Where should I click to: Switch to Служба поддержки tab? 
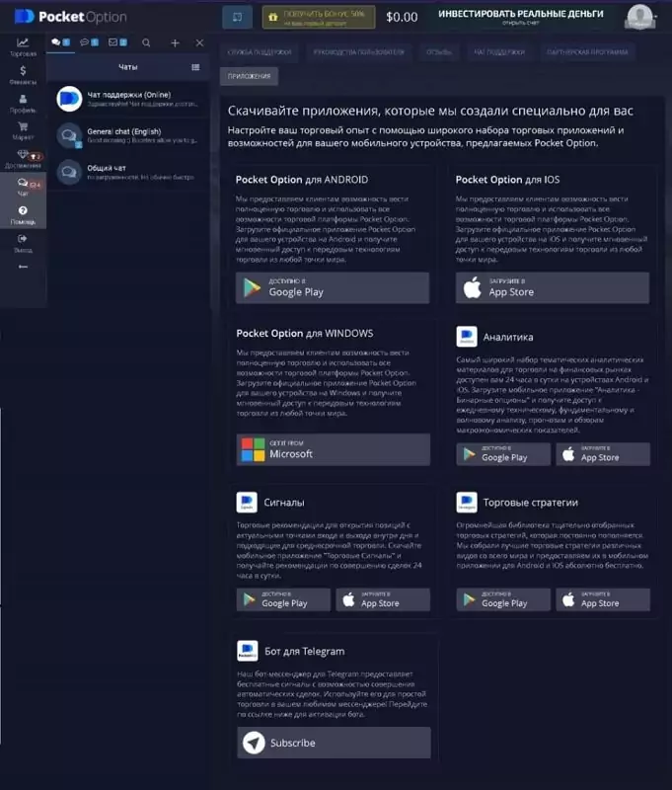[259, 51]
